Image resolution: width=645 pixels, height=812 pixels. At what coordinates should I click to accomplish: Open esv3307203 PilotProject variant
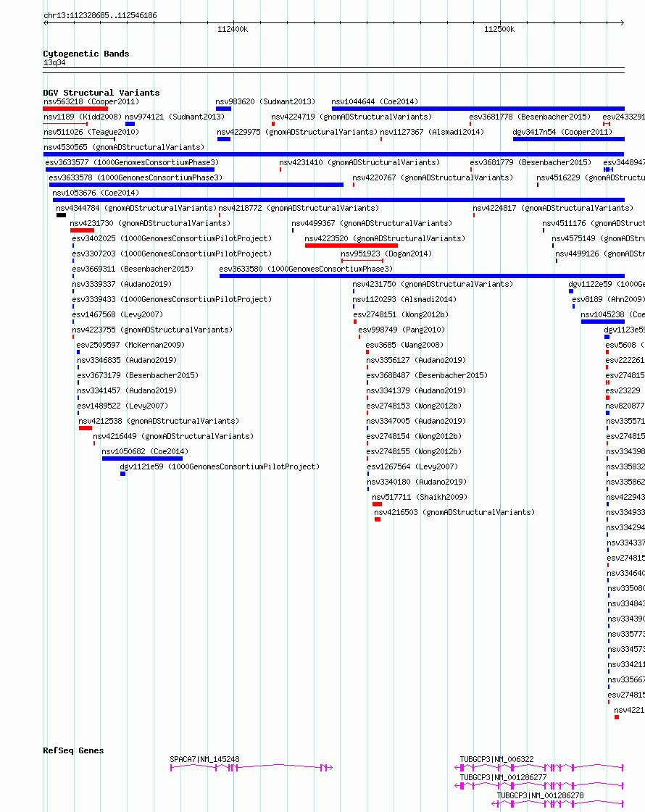pos(172,254)
